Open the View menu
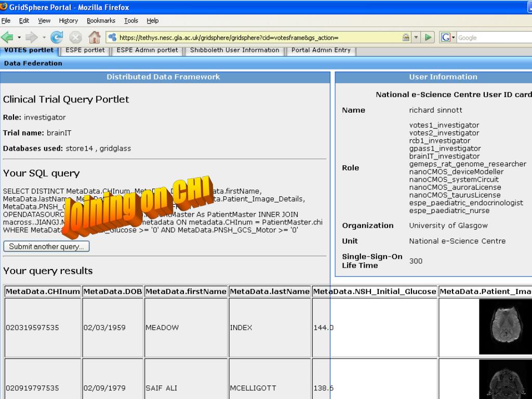 (x=44, y=21)
